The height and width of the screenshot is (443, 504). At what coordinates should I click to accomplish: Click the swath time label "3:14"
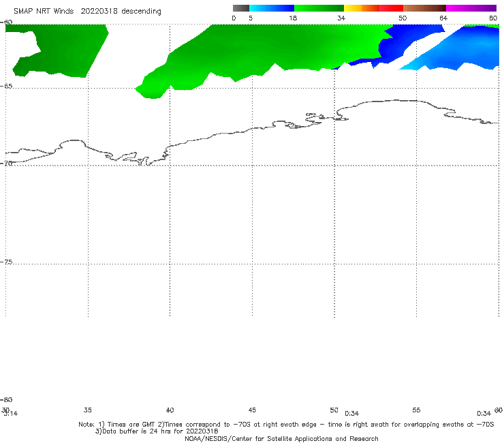(x=11, y=414)
